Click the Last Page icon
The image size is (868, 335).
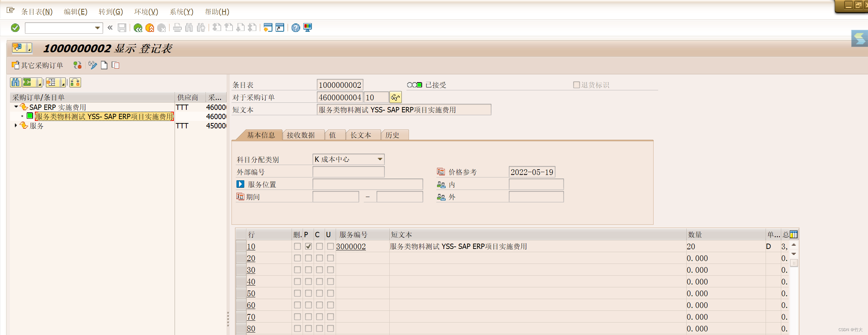point(252,28)
